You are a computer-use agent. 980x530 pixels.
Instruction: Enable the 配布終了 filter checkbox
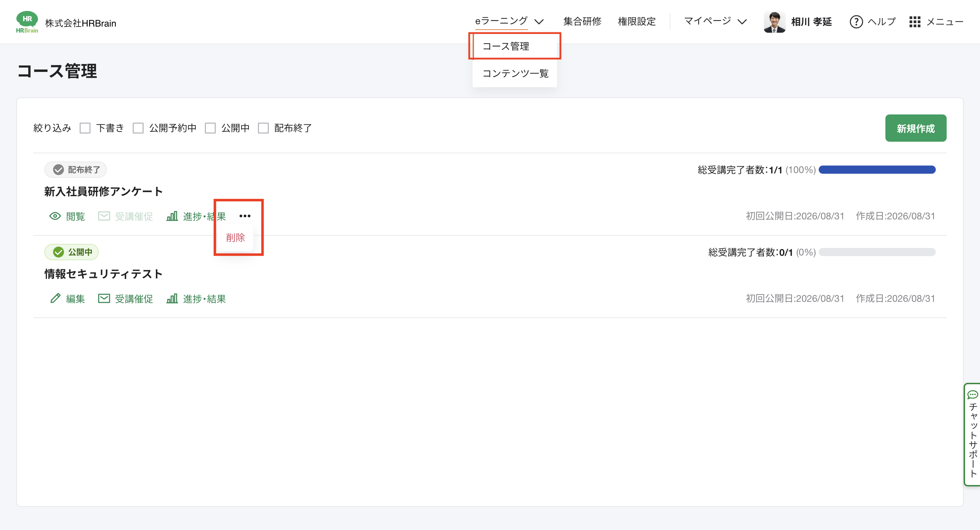point(263,128)
